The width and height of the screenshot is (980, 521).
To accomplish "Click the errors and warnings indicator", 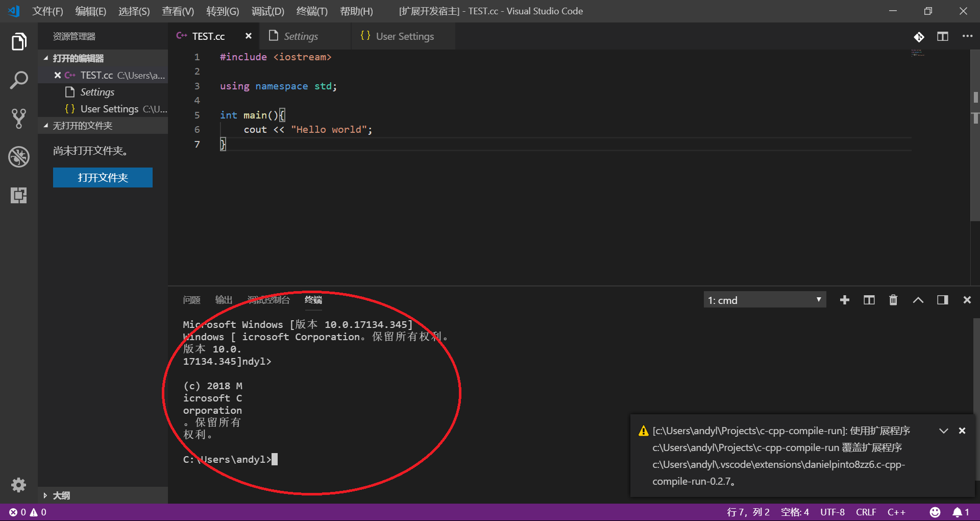I will tap(28, 512).
